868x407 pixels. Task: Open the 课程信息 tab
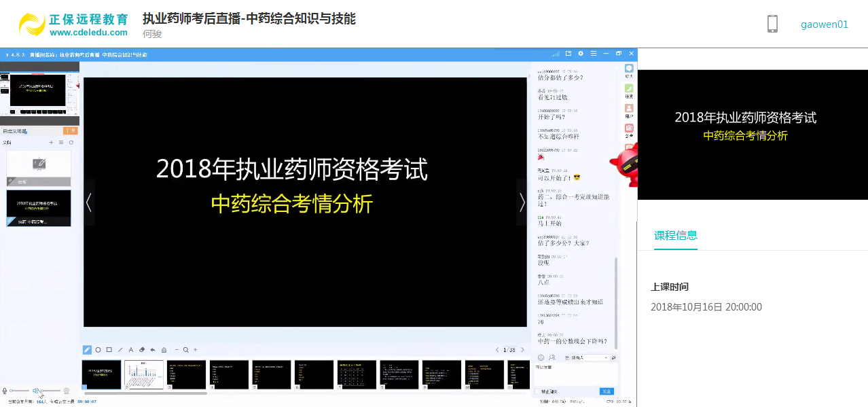click(675, 236)
